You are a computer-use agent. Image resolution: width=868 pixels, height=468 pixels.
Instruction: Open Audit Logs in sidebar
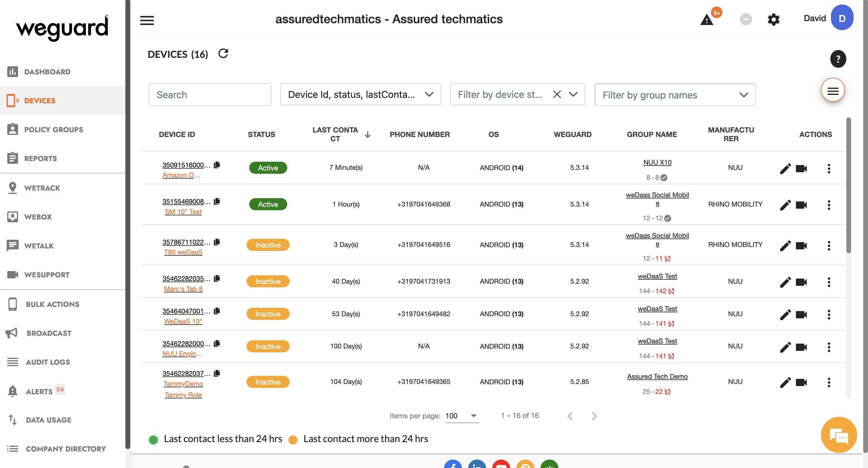pos(48,362)
